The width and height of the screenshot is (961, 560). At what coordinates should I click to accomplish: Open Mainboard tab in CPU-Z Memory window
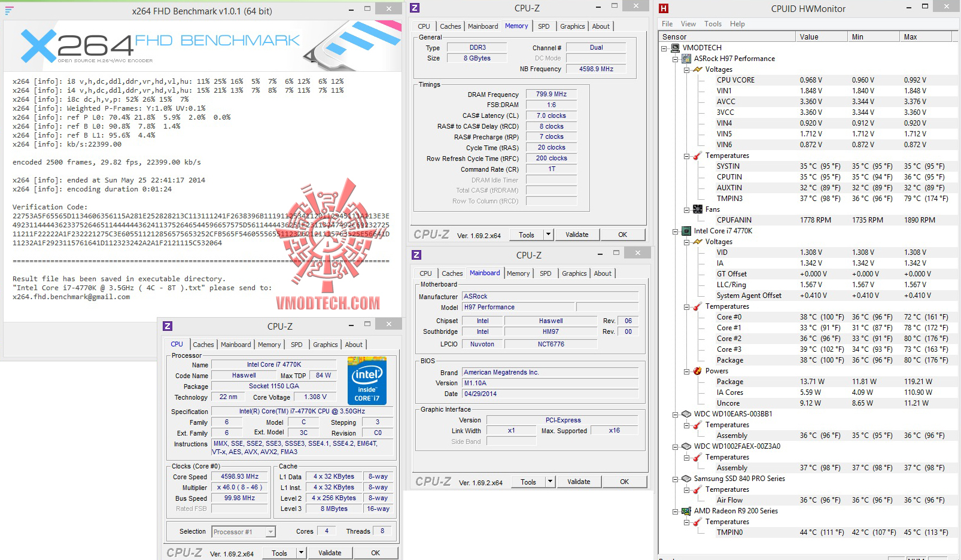coord(483,26)
